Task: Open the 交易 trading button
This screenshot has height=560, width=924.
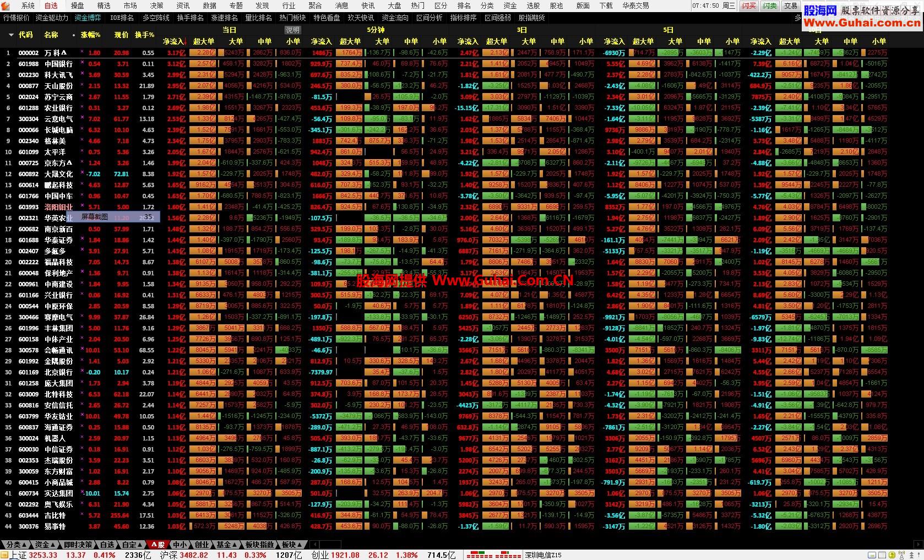Action: (791, 6)
